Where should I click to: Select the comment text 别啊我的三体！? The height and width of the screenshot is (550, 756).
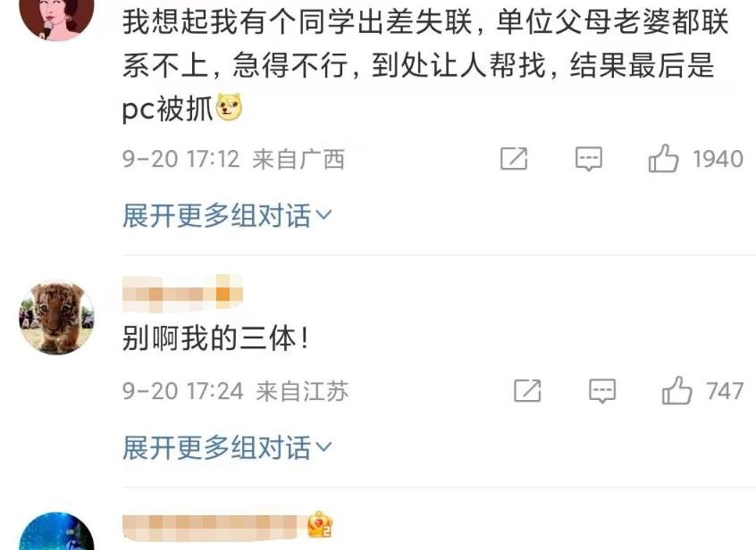[x=215, y=338]
